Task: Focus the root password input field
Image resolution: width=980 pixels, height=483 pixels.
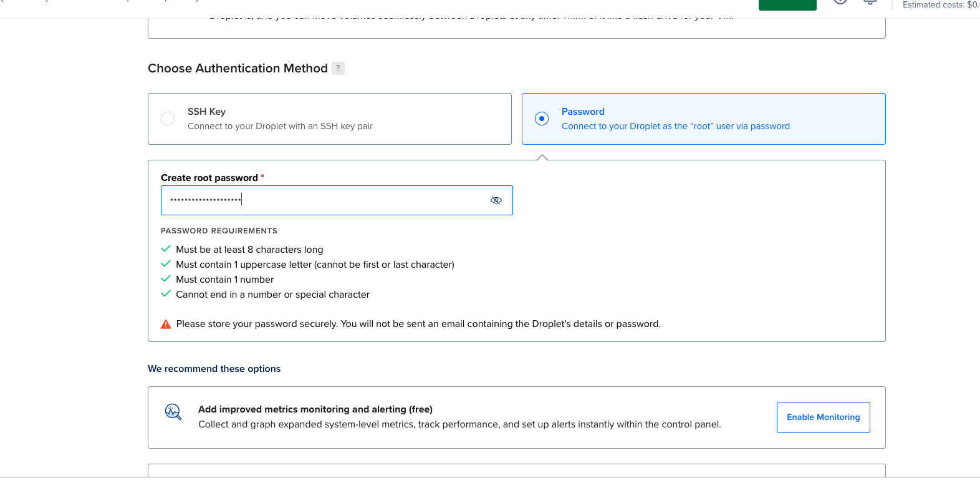Action: tap(324, 200)
